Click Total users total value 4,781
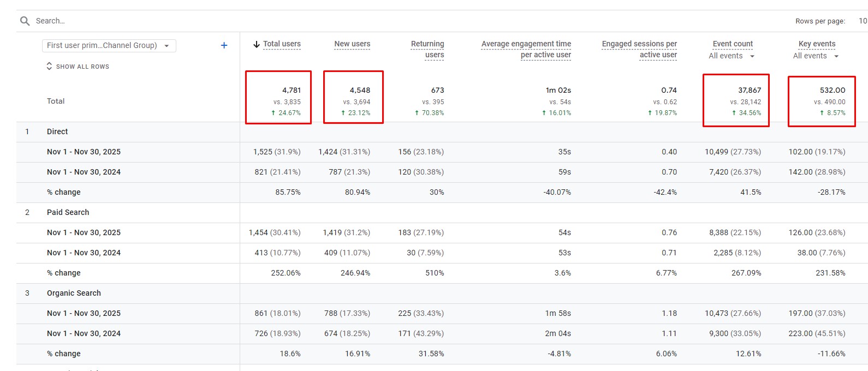This screenshot has width=868, height=371. (291, 90)
